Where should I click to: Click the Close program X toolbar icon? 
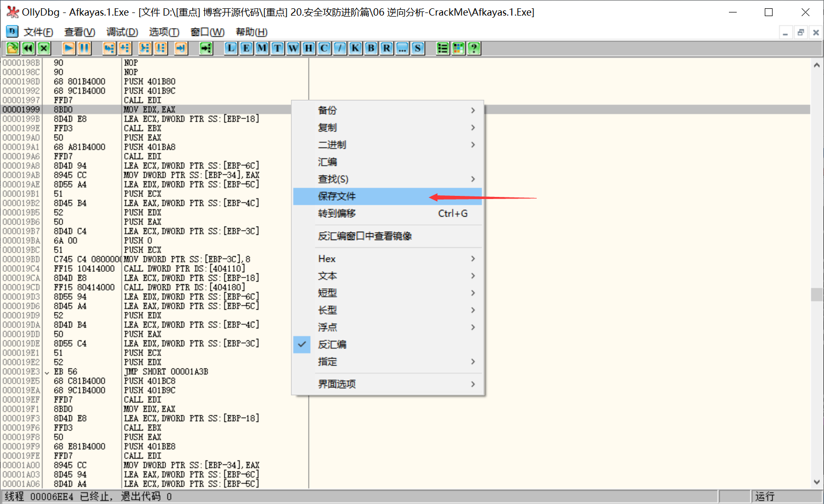pyautogui.click(x=44, y=48)
